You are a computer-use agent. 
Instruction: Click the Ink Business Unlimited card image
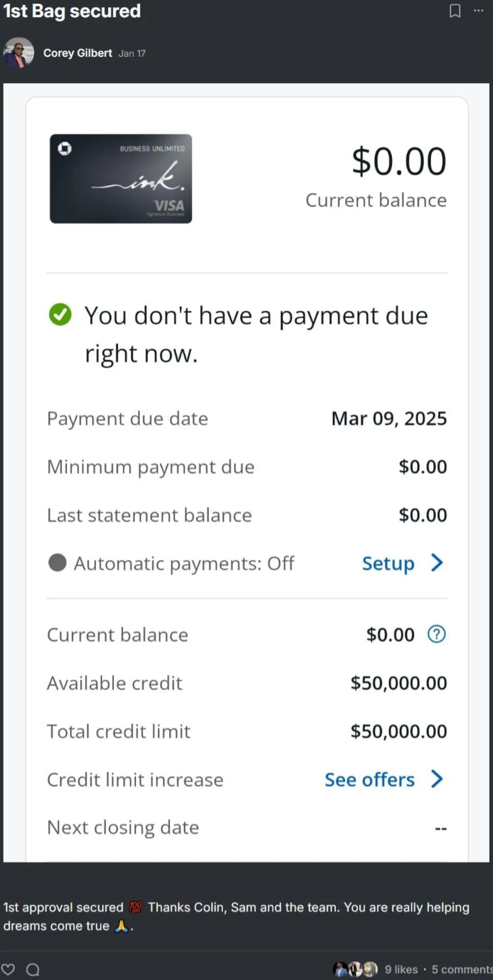(121, 179)
